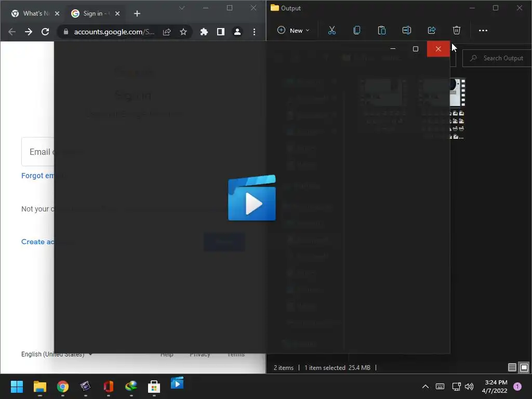532x399 pixels.
Task: Click the Delete trash icon in Output toolbar
Action: [x=457, y=31]
